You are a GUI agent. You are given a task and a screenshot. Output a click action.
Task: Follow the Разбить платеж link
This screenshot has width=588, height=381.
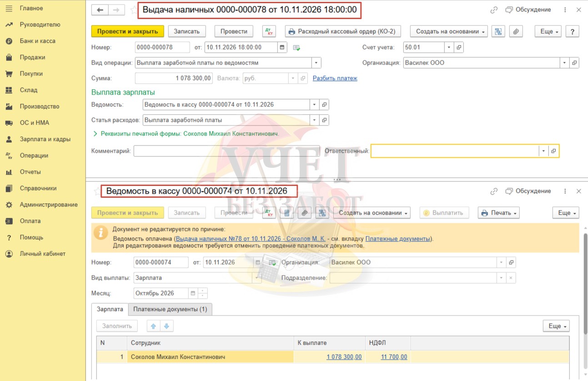(335, 78)
